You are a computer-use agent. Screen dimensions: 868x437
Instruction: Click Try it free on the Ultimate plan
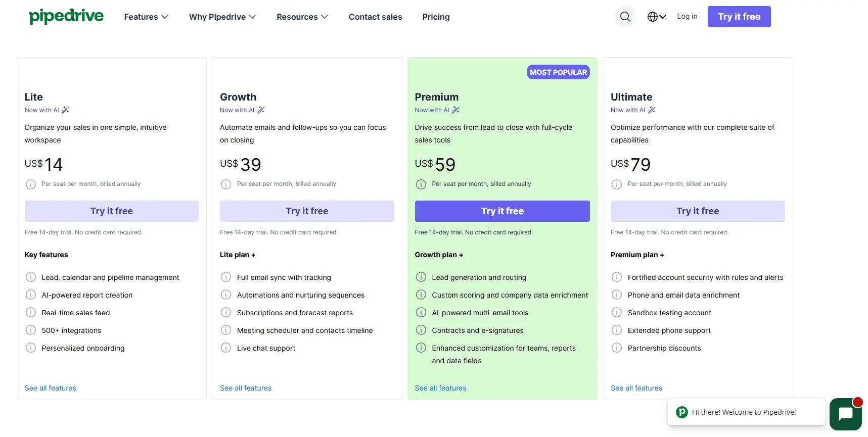click(x=697, y=211)
